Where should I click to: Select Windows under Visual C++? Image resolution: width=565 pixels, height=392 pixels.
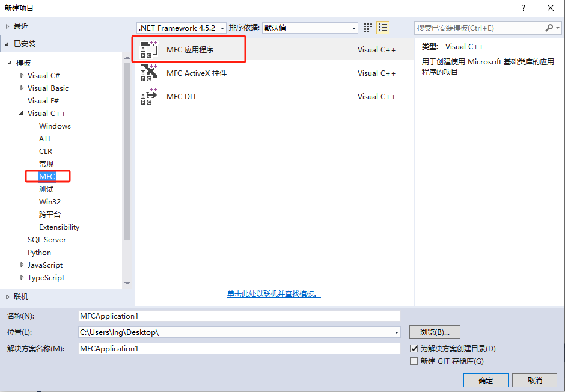pyautogui.click(x=55, y=126)
